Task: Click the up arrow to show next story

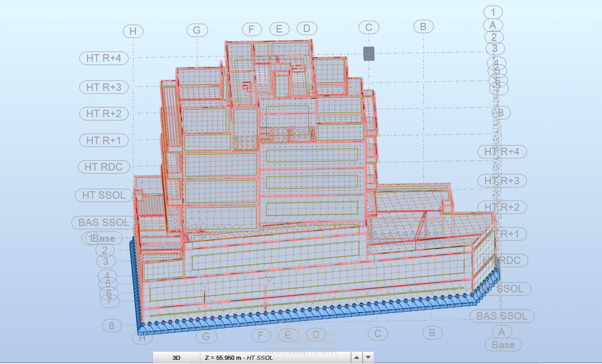Action: pyautogui.click(x=355, y=358)
